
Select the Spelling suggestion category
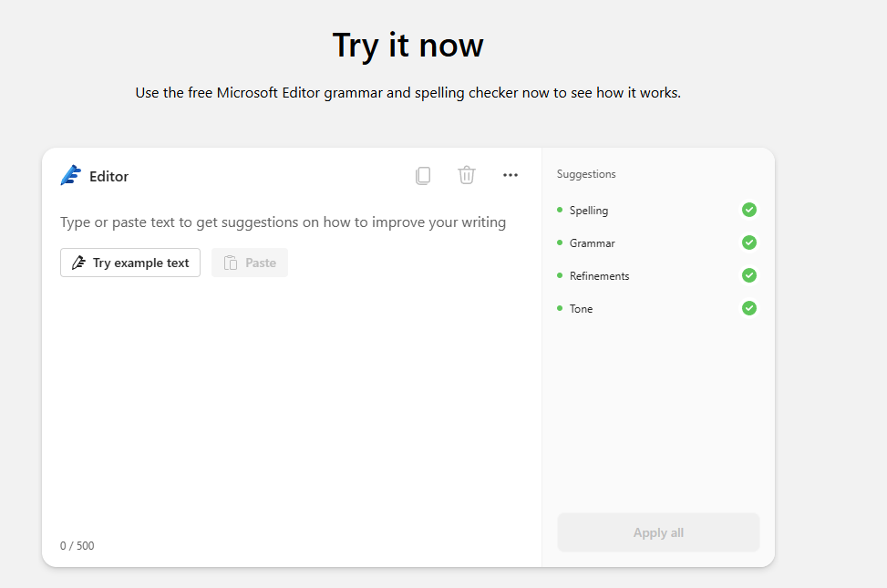(588, 211)
